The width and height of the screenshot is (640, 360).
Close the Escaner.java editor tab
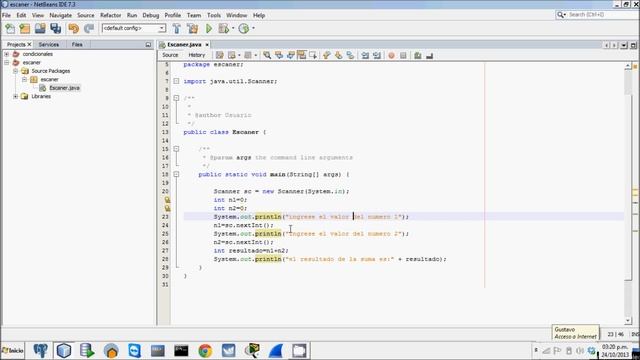click(207, 44)
